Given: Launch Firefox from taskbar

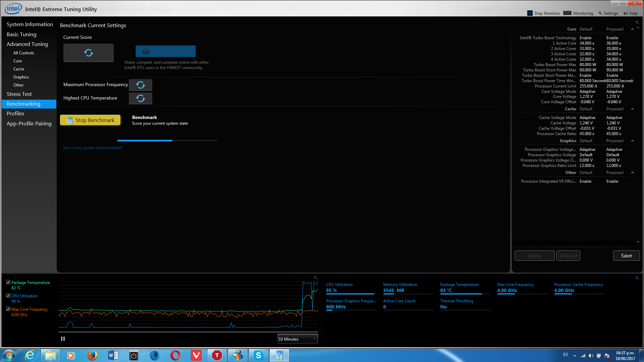Looking at the screenshot, I should tap(92, 355).
